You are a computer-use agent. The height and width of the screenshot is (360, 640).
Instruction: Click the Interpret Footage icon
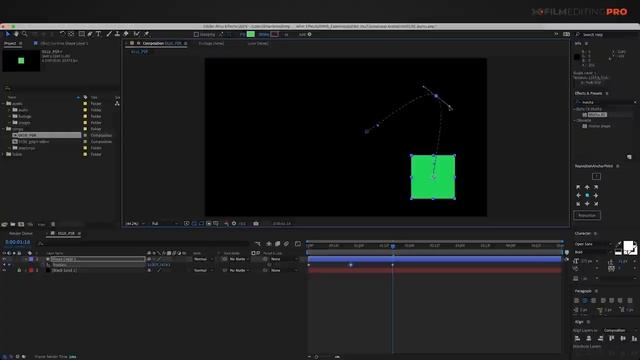[4, 224]
